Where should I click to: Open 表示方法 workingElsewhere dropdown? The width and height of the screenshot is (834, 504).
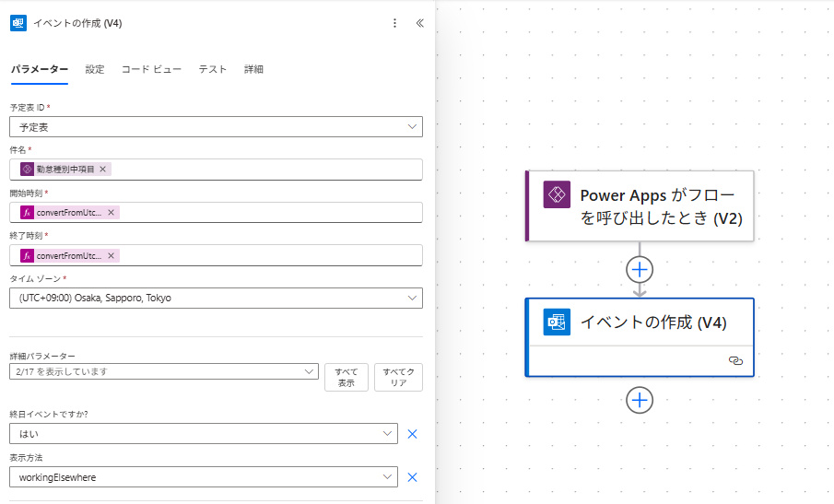[203, 477]
